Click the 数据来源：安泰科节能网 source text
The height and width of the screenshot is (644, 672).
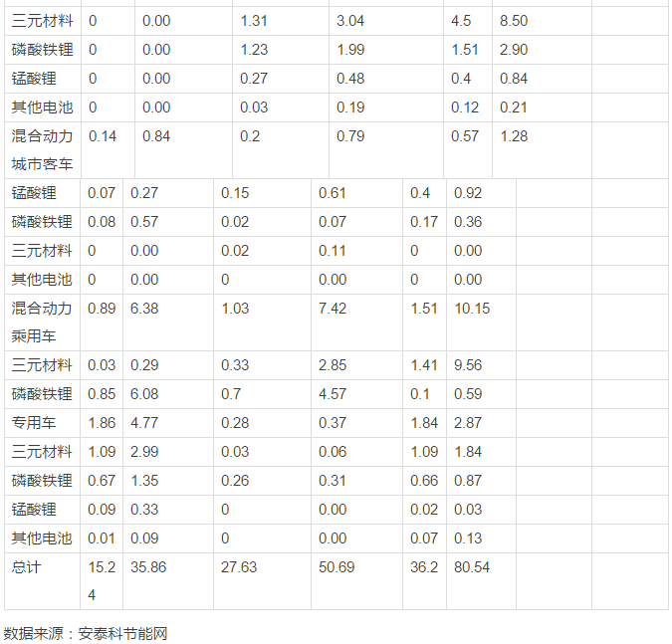point(86,632)
